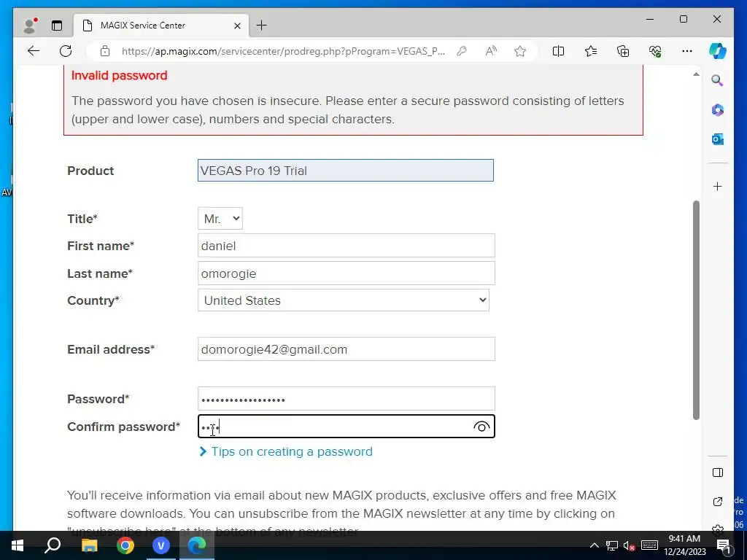Open the Title dropdown showing Mr.
The image size is (747, 560).
220,219
